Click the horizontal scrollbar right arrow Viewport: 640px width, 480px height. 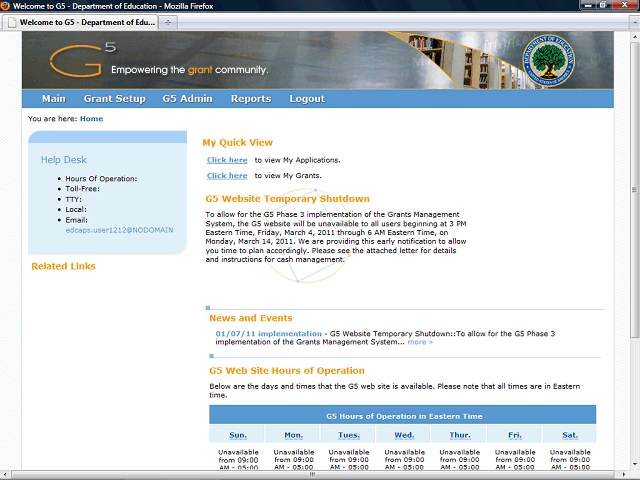(x=622, y=475)
